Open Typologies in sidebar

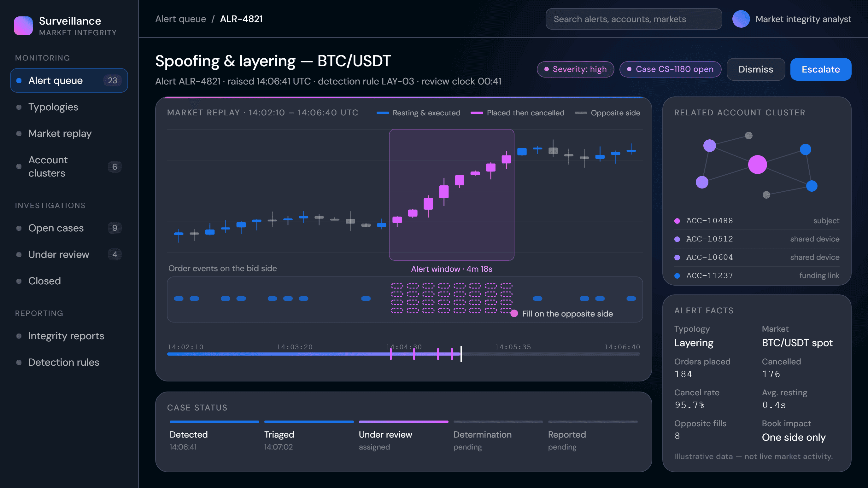click(69, 107)
